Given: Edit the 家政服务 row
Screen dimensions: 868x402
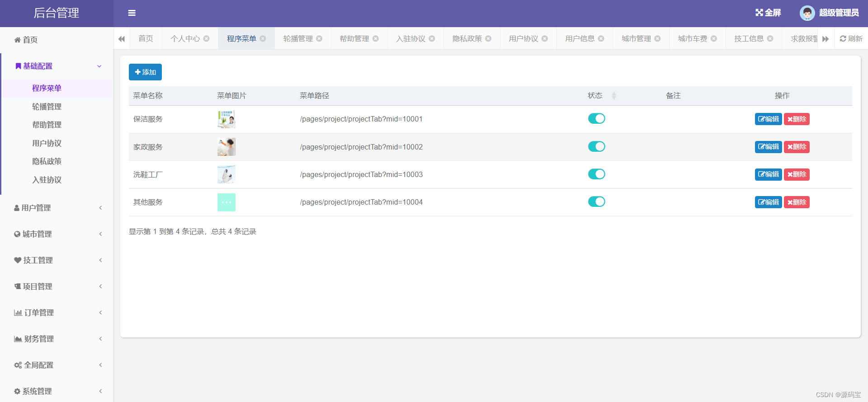Looking at the screenshot, I should [x=768, y=147].
